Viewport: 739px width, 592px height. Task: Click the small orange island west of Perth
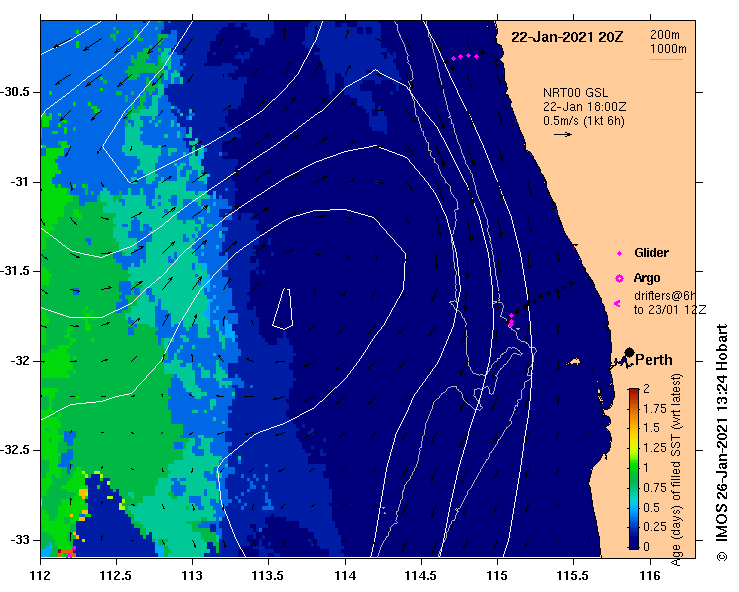coord(574,362)
